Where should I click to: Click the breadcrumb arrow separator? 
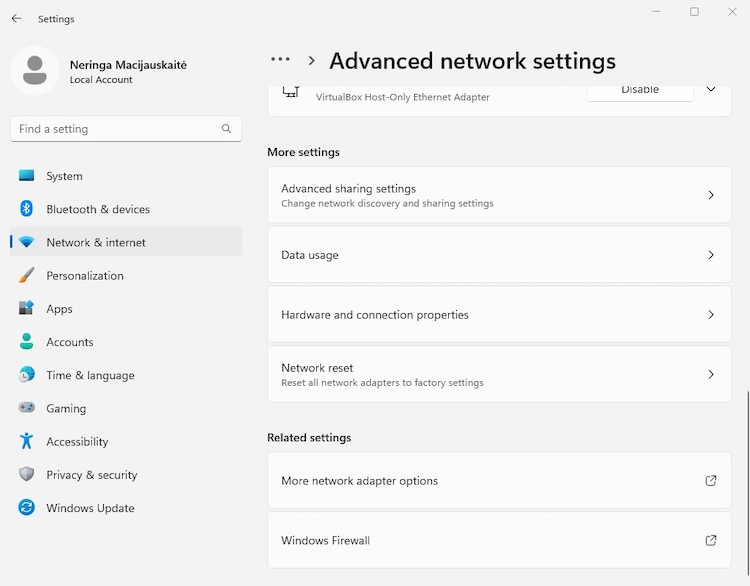tap(312, 61)
